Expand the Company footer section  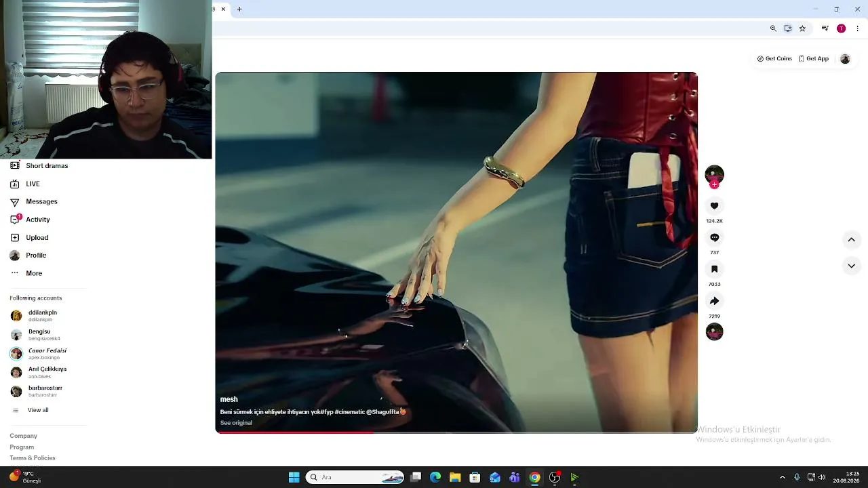24,436
